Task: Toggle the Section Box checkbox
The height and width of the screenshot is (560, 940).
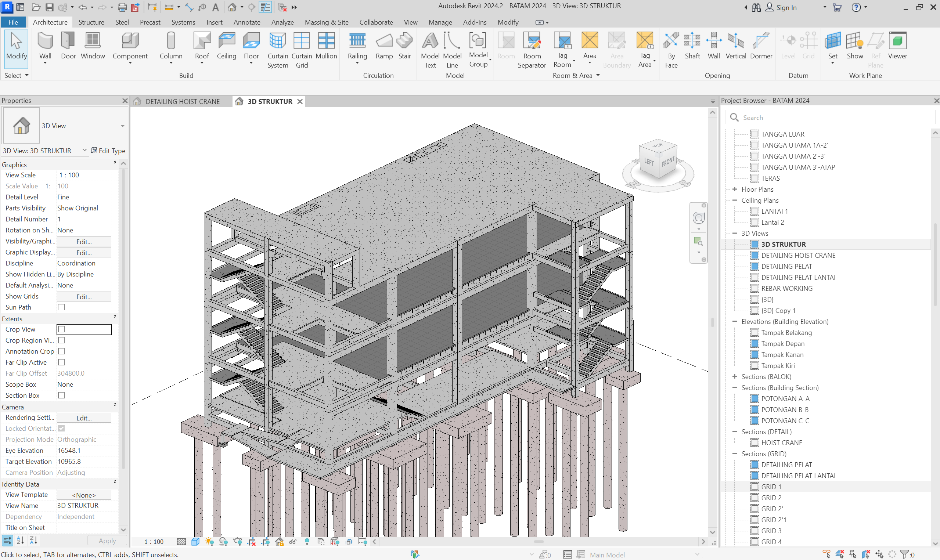Action: click(x=61, y=395)
